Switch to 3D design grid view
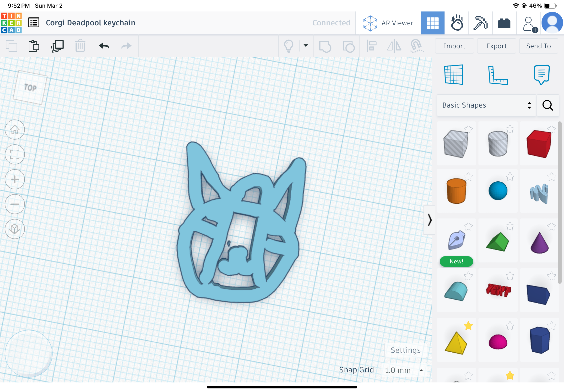 432,23
